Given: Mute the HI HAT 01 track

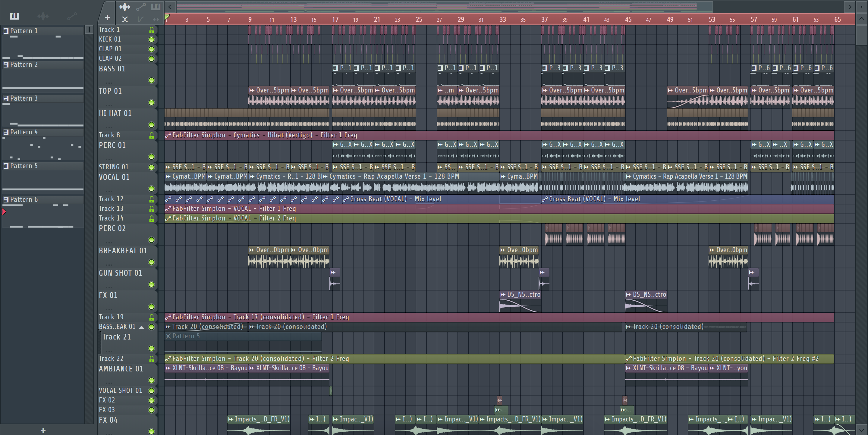Looking at the screenshot, I should [x=152, y=125].
